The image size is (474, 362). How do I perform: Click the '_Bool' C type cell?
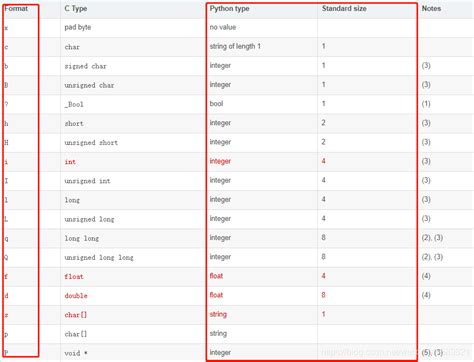[x=74, y=104]
